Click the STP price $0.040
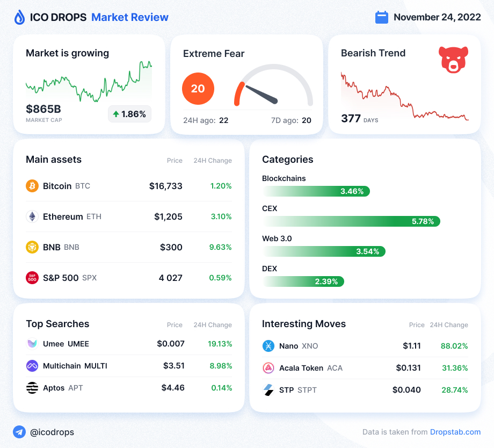Image resolution: width=494 pixels, height=448 pixels. point(406,390)
